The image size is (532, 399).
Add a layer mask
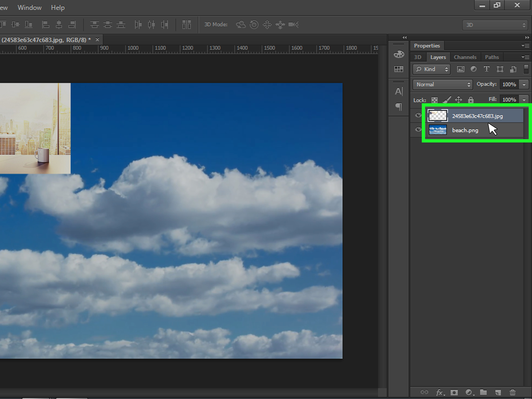(x=454, y=392)
